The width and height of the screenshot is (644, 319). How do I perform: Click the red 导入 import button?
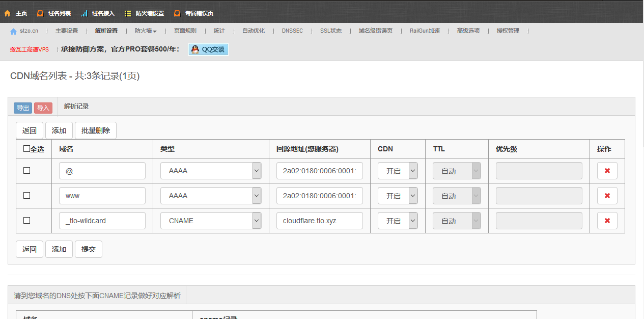[x=43, y=108]
